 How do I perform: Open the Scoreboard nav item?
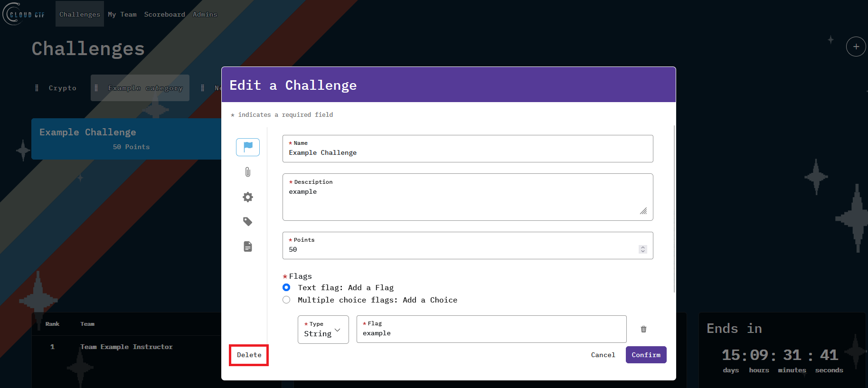165,14
